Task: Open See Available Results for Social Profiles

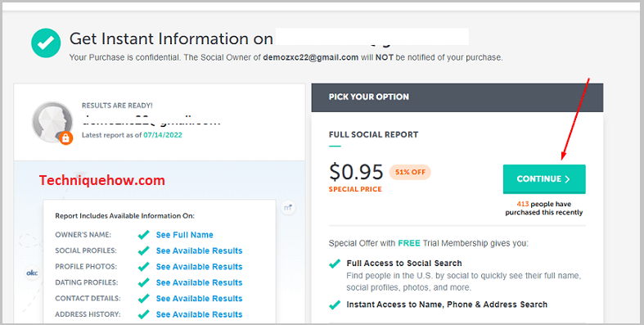Action: tap(199, 251)
